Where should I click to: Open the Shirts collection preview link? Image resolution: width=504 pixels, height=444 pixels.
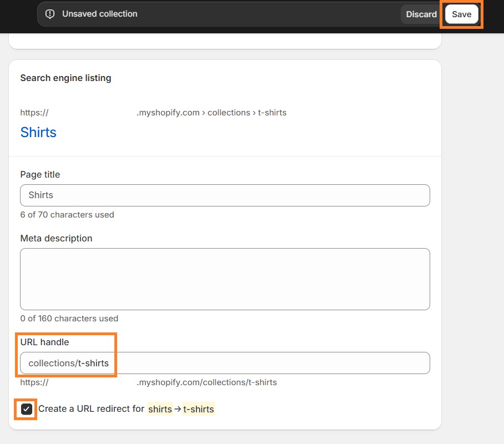pos(38,132)
